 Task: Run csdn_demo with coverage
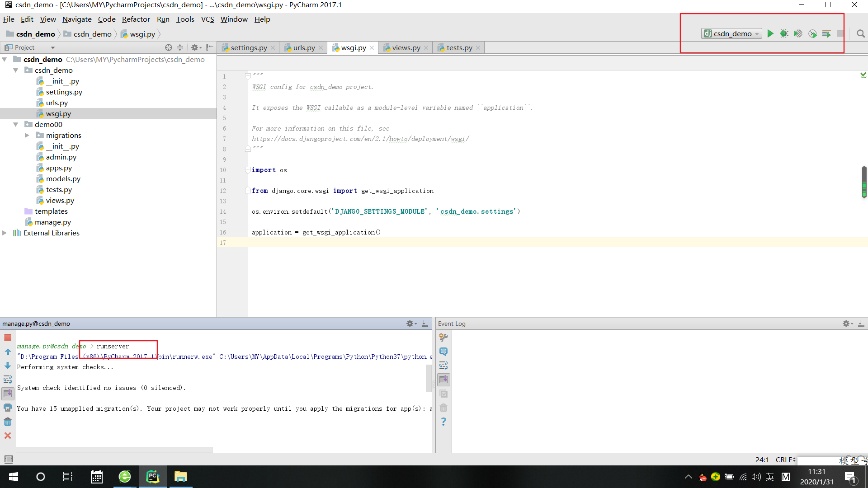click(x=798, y=33)
